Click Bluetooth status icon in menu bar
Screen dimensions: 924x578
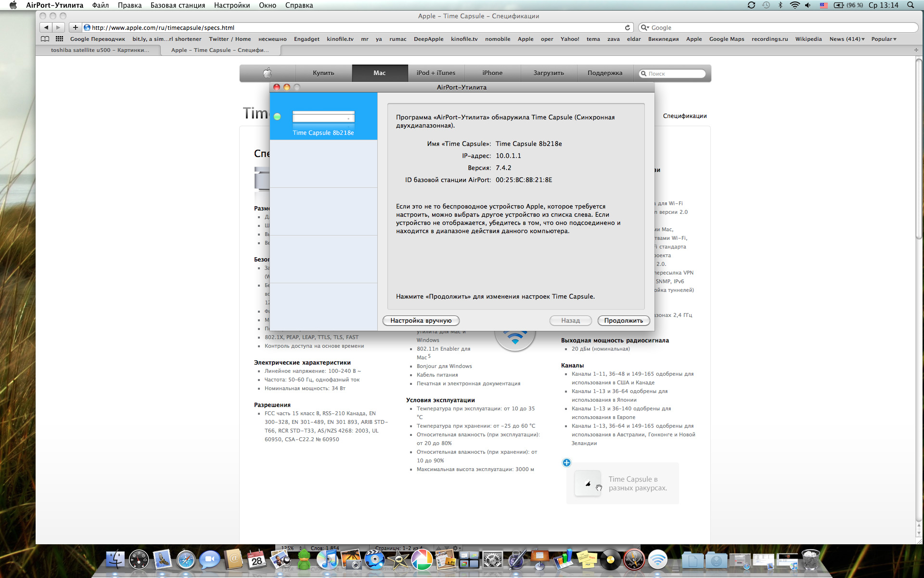(x=781, y=5)
